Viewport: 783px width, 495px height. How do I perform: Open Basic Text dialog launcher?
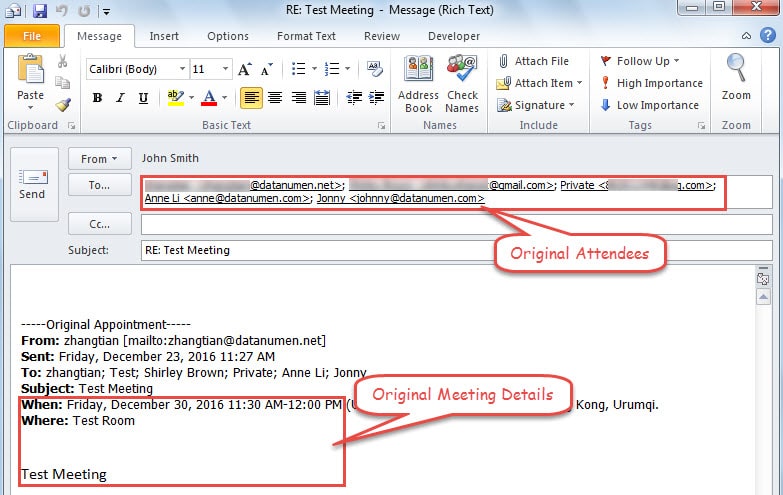[382, 126]
